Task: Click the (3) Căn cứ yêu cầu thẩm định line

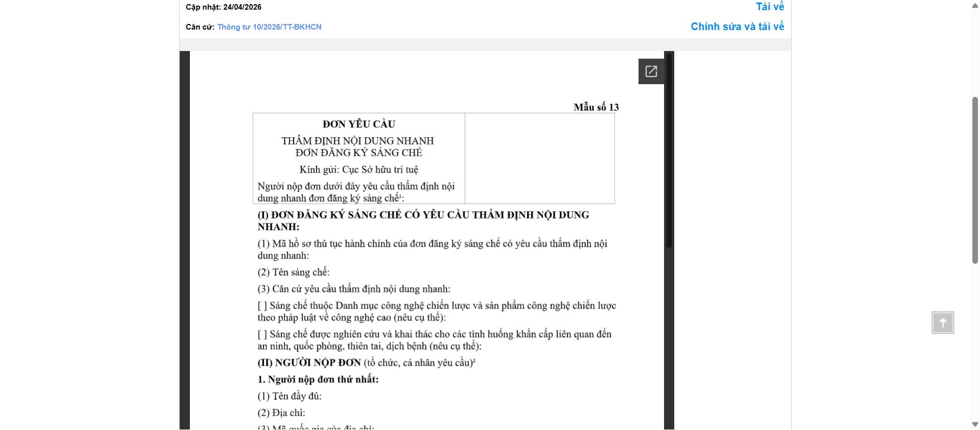Action: point(354,289)
